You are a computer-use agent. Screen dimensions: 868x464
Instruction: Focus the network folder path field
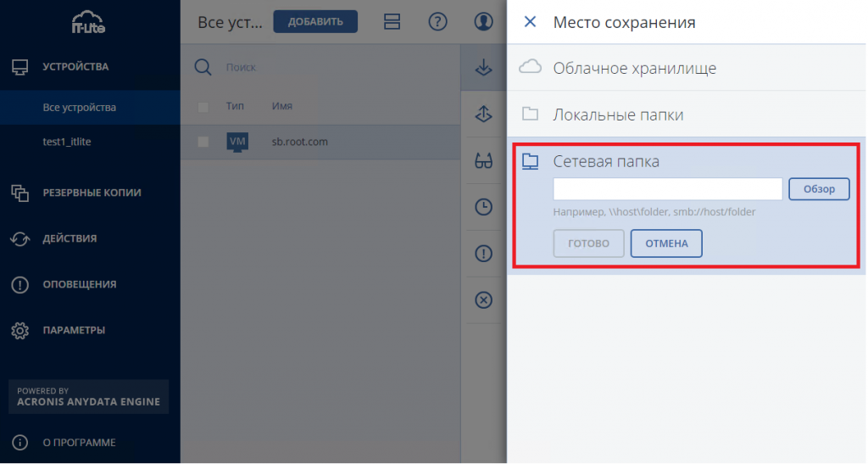click(668, 189)
